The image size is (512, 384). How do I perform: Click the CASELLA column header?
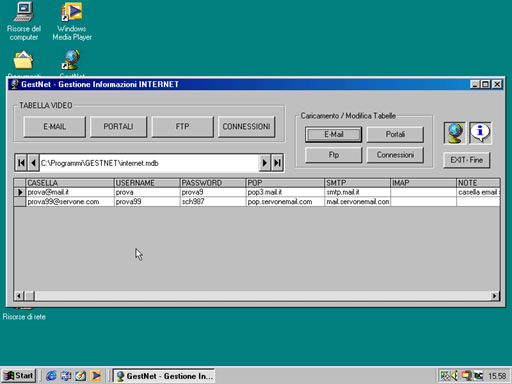tap(70, 183)
